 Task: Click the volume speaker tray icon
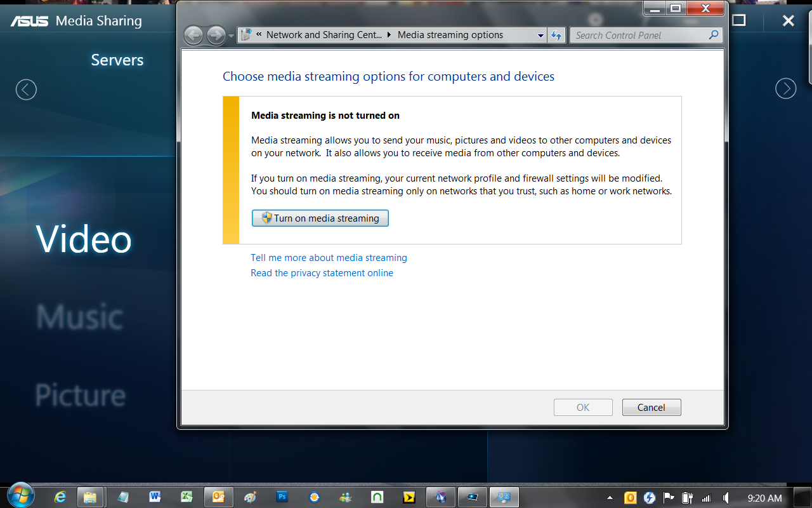[726, 498]
